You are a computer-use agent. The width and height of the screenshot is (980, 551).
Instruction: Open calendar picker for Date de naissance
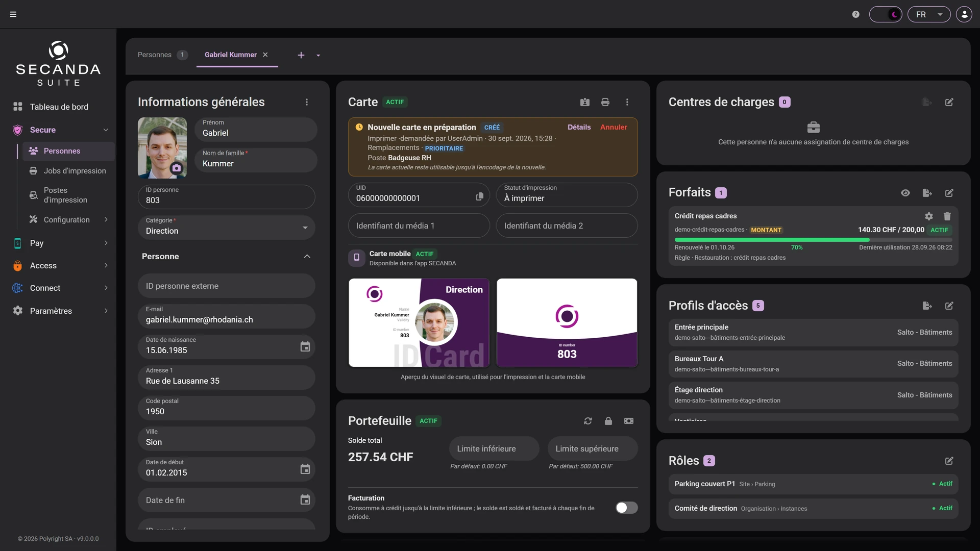click(305, 347)
